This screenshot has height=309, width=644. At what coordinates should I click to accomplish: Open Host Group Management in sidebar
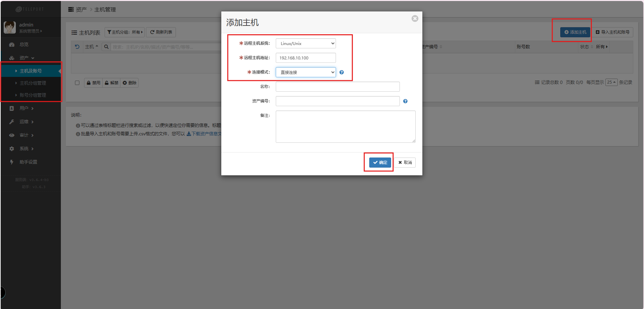point(33,83)
